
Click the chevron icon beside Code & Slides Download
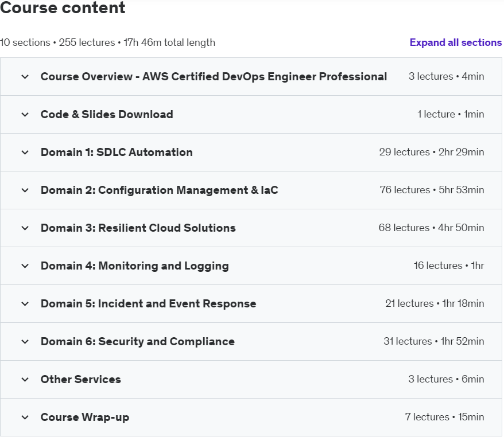click(x=25, y=115)
